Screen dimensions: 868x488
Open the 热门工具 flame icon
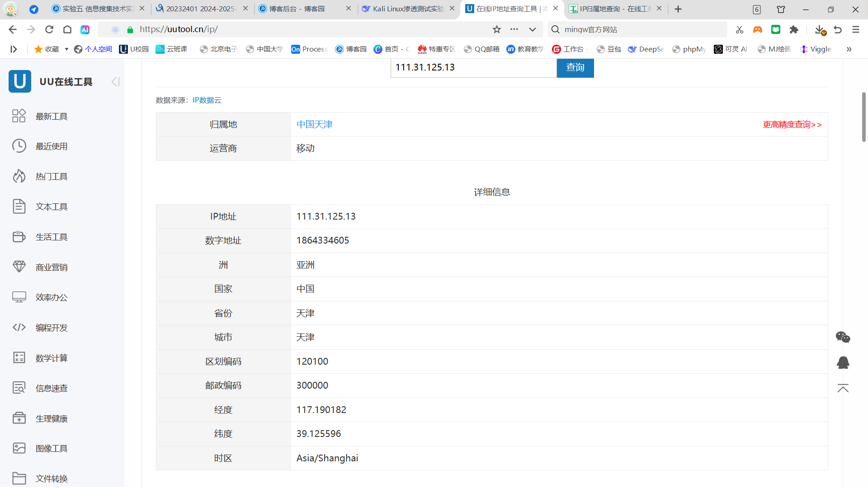pos(19,176)
